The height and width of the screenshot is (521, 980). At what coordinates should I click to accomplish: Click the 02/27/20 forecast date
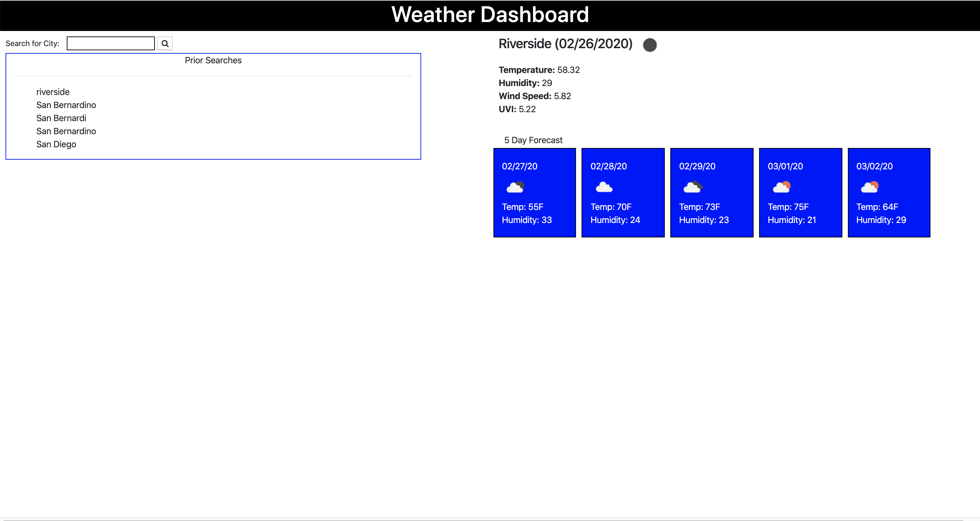pyautogui.click(x=520, y=166)
